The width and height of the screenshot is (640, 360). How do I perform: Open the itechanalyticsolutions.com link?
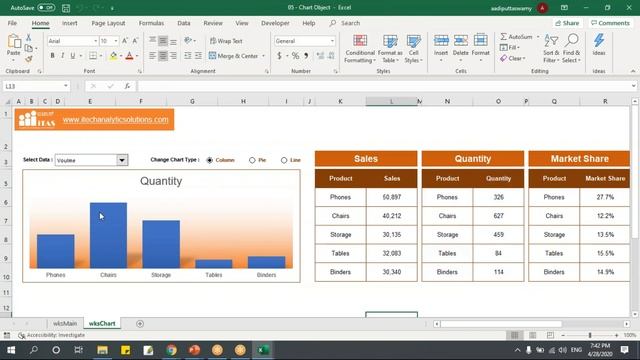116,120
